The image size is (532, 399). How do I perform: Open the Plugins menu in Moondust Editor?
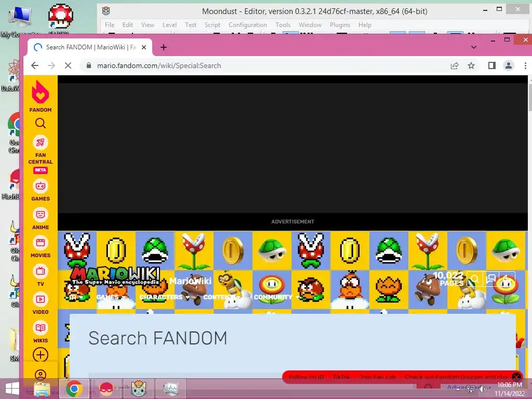pyautogui.click(x=340, y=25)
